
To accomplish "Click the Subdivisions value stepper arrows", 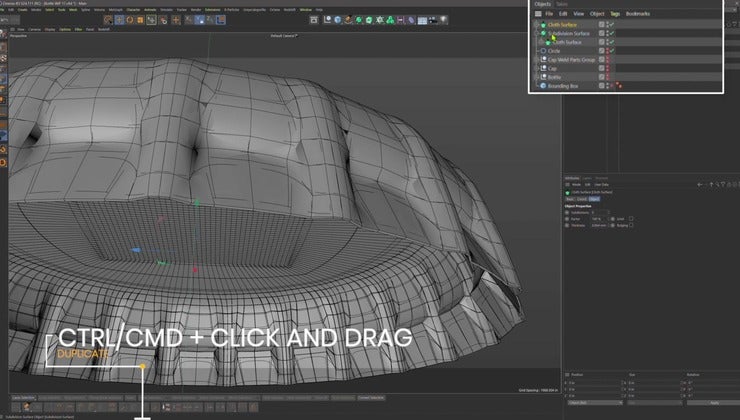I will [608, 213].
